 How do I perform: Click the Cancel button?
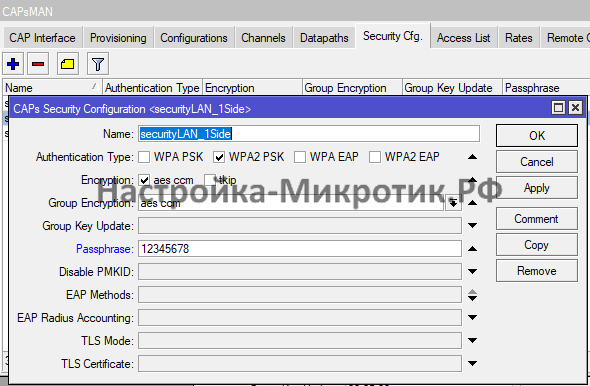pos(537,162)
